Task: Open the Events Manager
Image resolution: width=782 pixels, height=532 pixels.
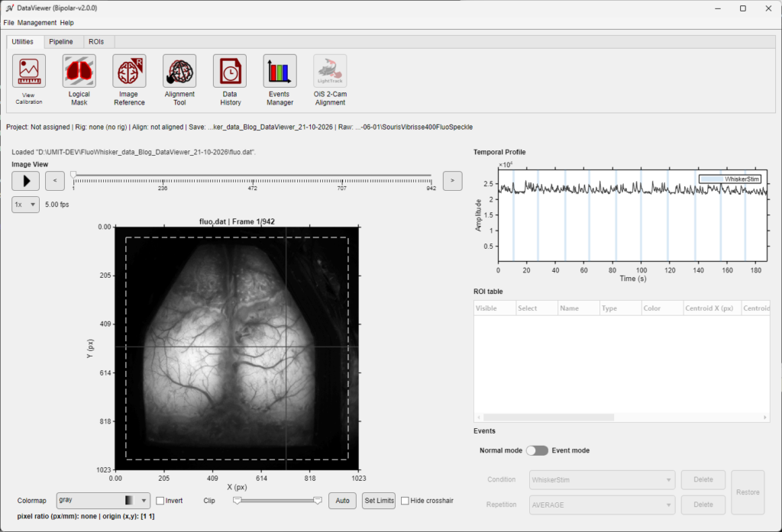Action: click(x=280, y=71)
